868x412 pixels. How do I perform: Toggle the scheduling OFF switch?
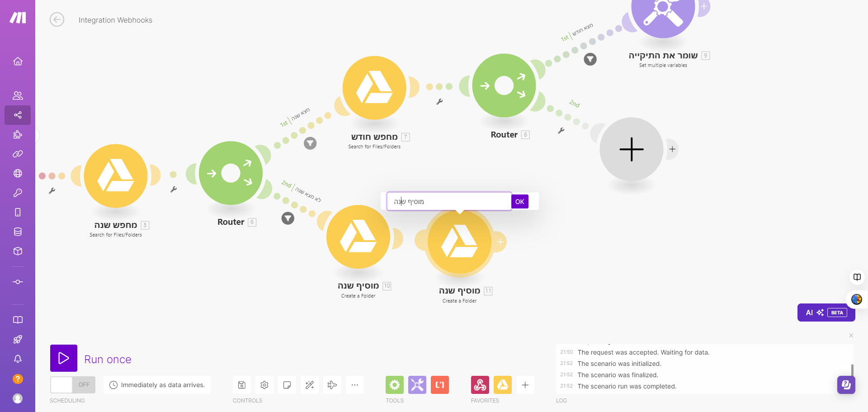click(73, 385)
